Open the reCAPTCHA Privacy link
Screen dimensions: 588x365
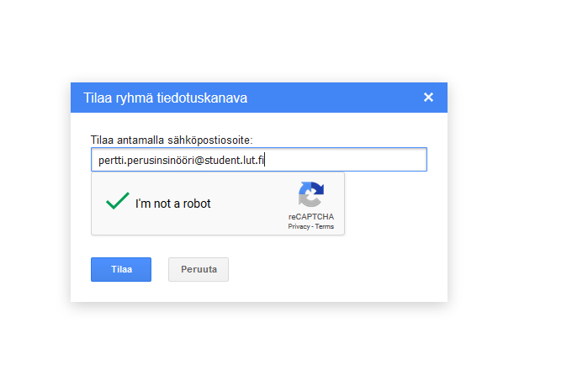[x=299, y=226]
